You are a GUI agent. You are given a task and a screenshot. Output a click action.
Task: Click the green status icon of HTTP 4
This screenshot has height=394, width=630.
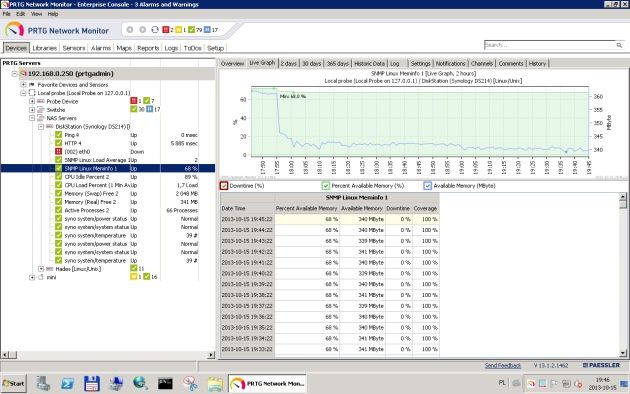tap(58, 143)
